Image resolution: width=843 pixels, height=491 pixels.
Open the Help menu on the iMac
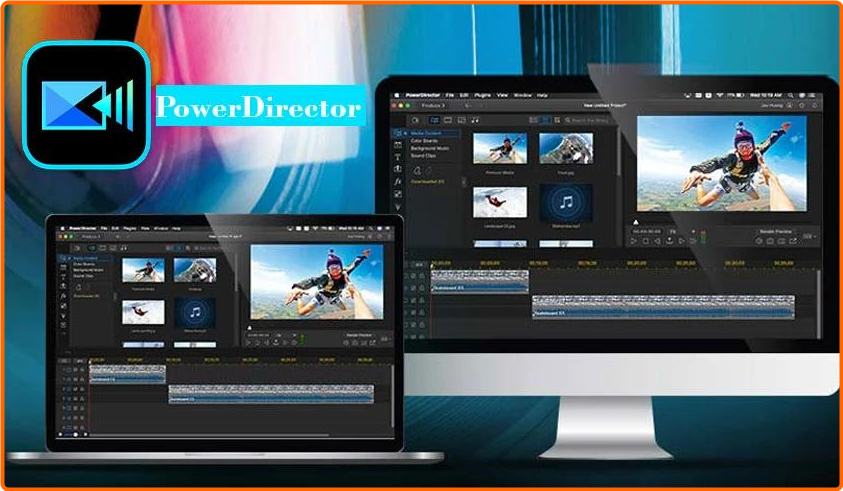tap(542, 95)
